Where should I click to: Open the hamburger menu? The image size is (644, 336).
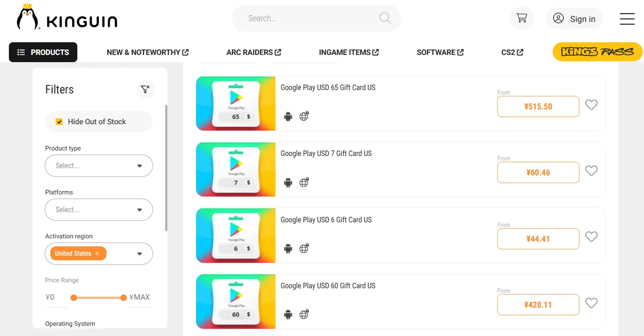(x=627, y=19)
